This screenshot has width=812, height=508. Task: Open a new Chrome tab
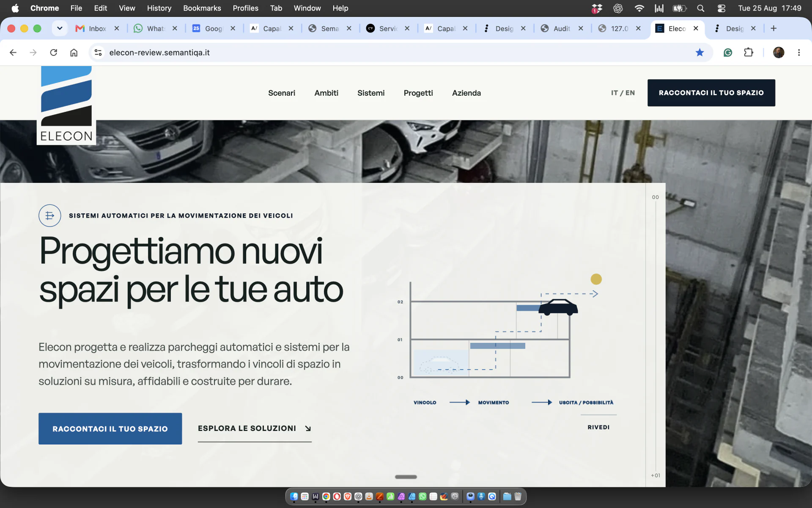coord(774,28)
